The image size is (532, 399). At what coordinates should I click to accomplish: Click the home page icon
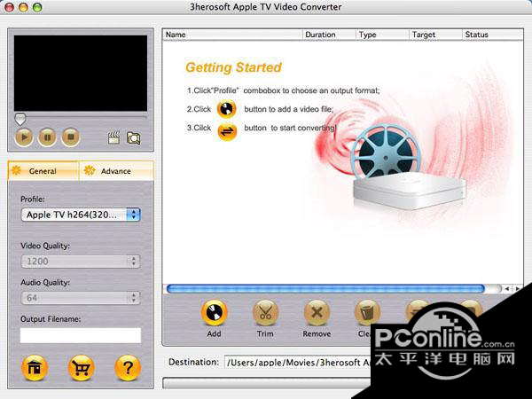click(x=35, y=368)
